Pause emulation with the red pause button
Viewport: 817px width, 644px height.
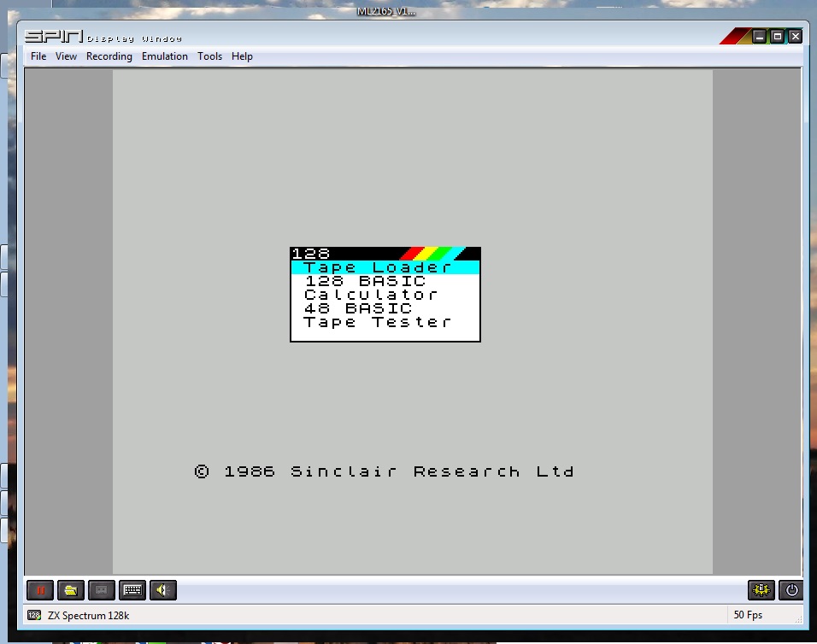pyautogui.click(x=40, y=590)
